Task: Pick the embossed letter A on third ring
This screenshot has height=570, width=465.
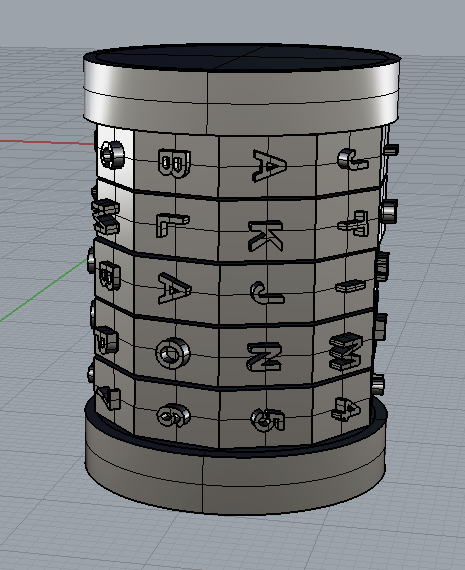Action: coord(174,288)
